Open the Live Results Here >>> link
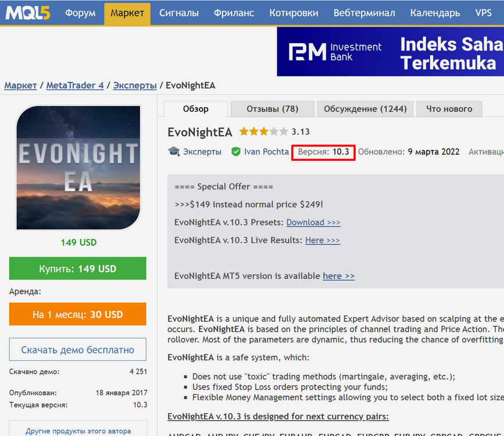This screenshot has width=504, height=436. point(323,240)
